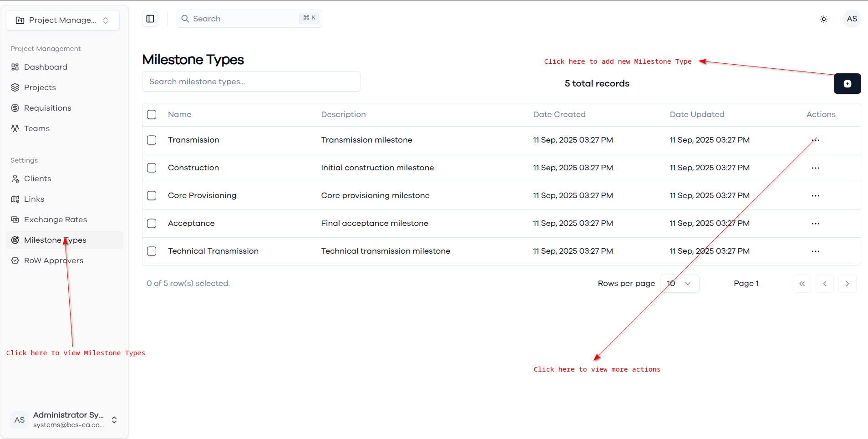Open actions menu for Core Provisioning row
Screen dimensions: 868x439
816,196
